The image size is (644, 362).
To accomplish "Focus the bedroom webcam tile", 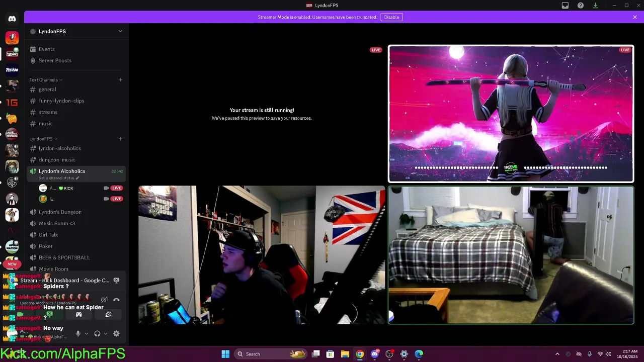I will point(511,255).
